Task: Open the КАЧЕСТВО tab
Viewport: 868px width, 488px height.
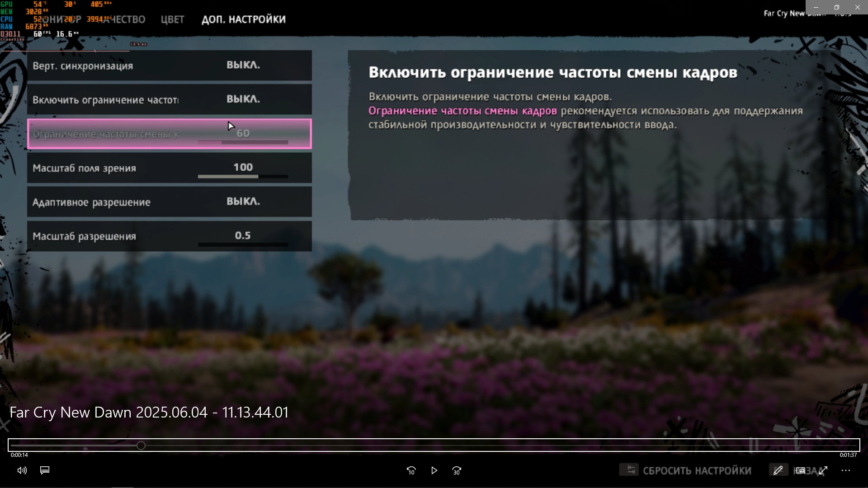Action: (122, 19)
